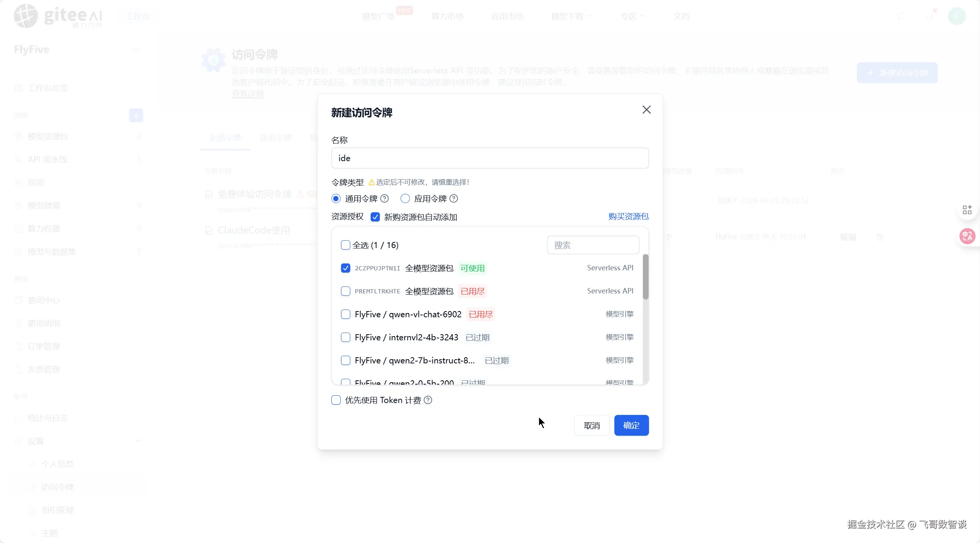Check FlyFive / qwen-vl-chat-6902 resource
980x543 pixels.
[x=345, y=314]
